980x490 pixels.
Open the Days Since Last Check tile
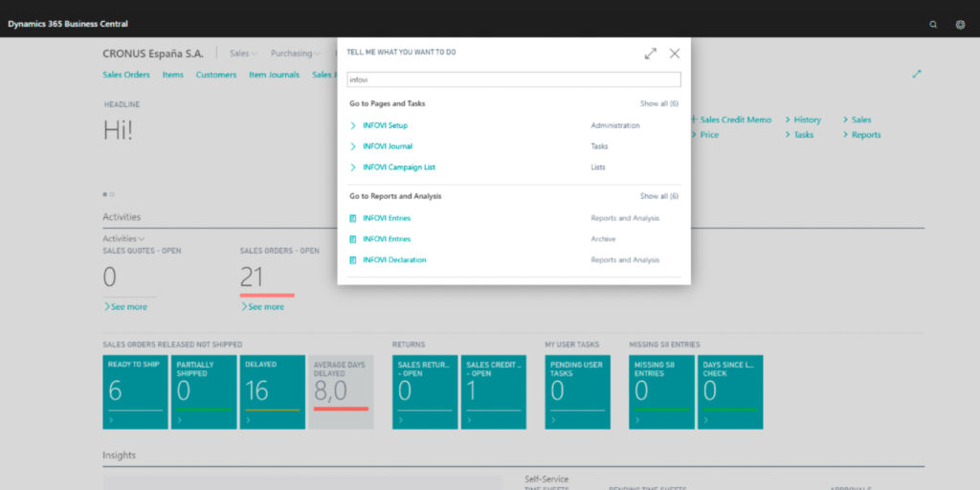pyautogui.click(x=730, y=391)
